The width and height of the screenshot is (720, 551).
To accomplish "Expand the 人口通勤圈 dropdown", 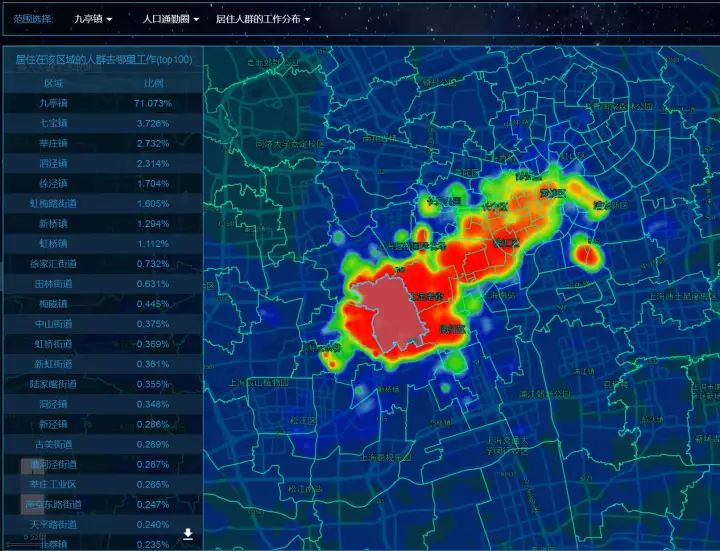I will (170, 19).
